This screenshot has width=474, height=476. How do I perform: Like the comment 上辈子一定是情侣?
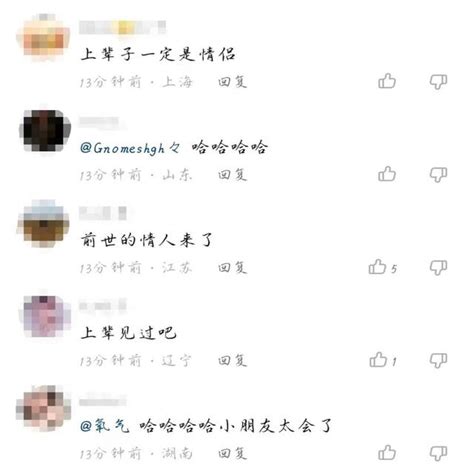pos(387,81)
